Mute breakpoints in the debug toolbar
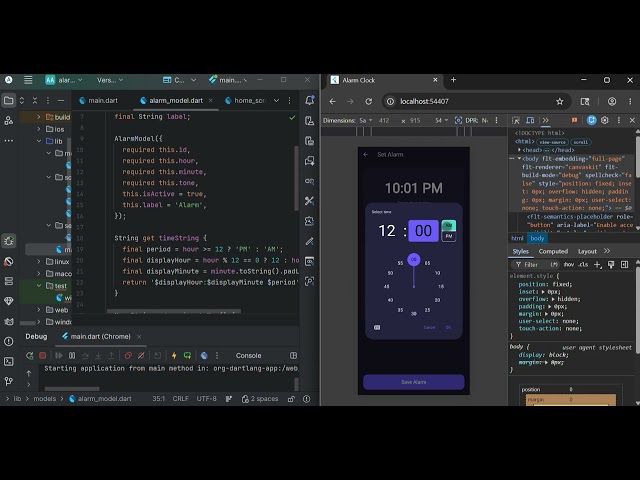Image resolution: width=640 pixels, height=480 pixels. (141, 356)
